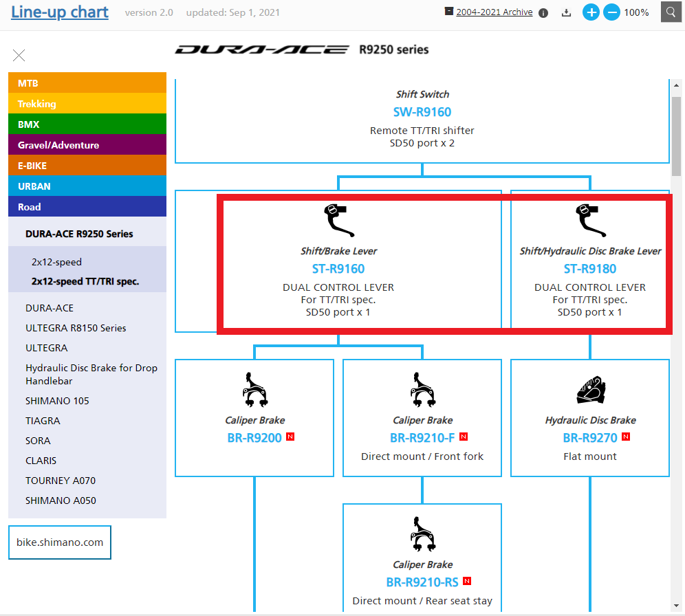685x616 pixels.
Task: Open the TOURNEY A070 entry
Action: (61, 481)
